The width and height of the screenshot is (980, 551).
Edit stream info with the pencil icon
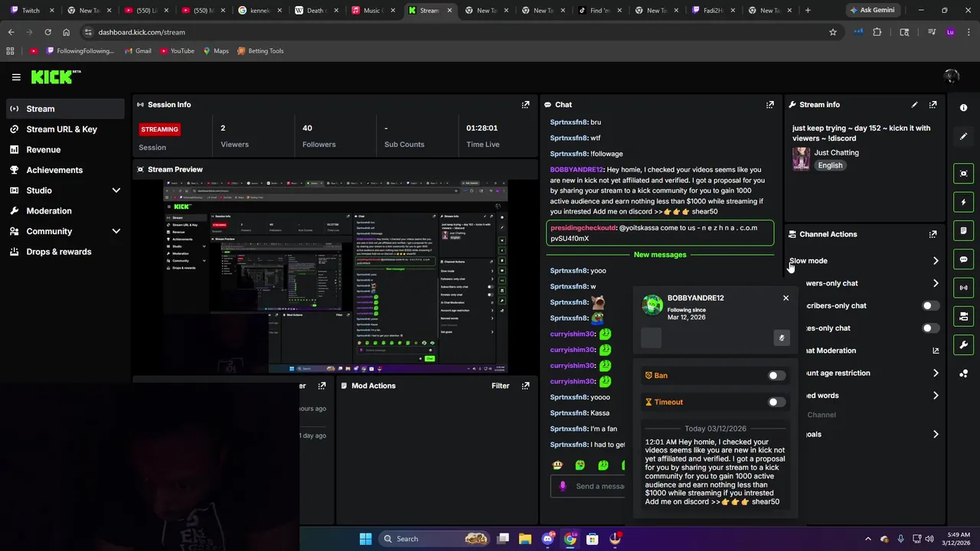pyautogui.click(x=914, y=105)
